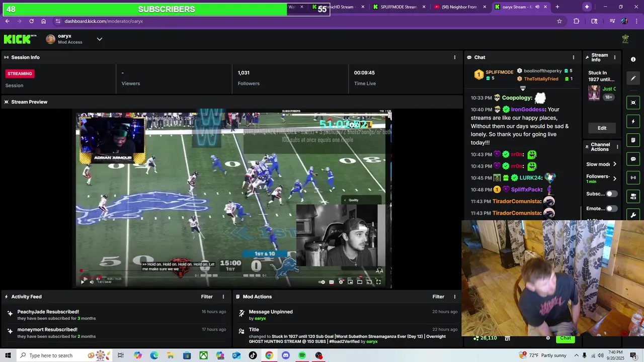Screen dimensions: 644x362
Task: Click the chat bubble sidebar icon
Action: pos(633,159)
